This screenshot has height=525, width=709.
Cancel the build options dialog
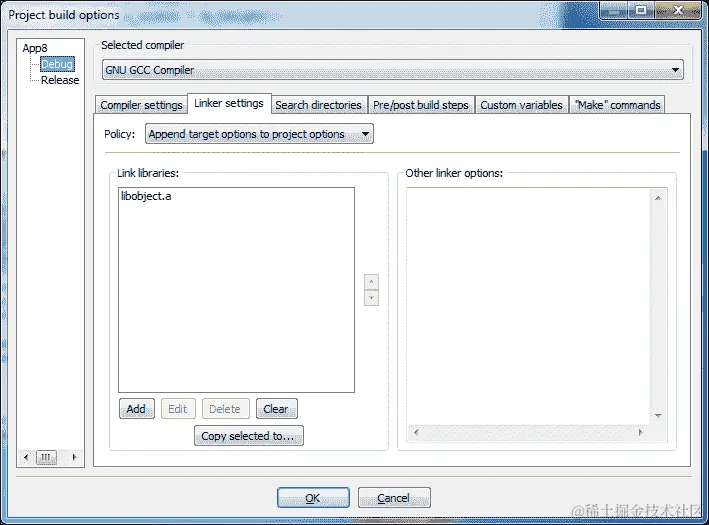tap(394, 498)
